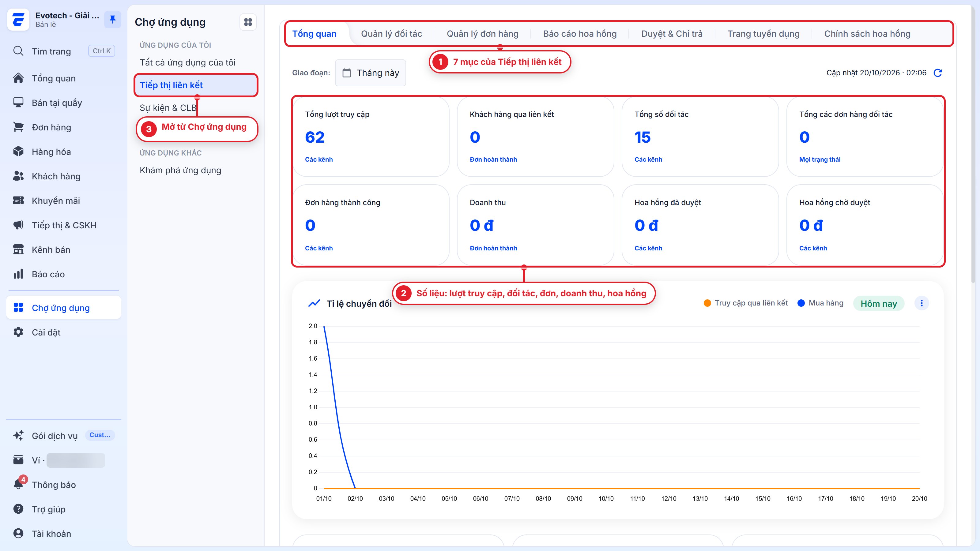Image resolution: width=980 pixels, height=551 pixels.
Task: Click the Thông báo bell icon
Action: pos(18,484)
